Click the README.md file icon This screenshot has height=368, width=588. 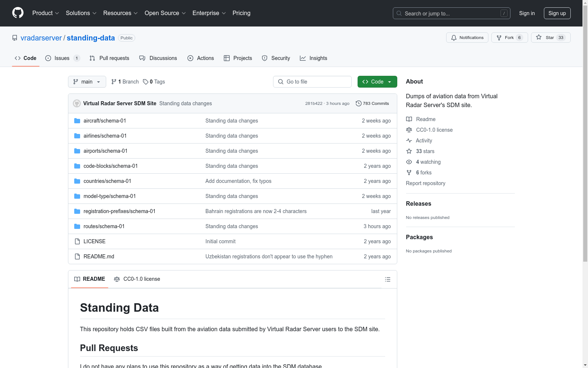click(x=77, y=256)
